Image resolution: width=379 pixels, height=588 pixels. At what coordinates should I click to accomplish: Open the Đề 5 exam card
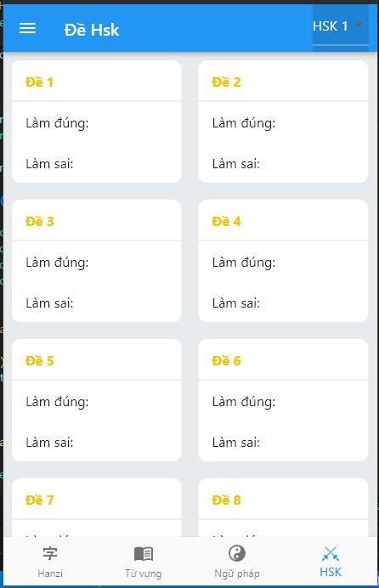point(97,400)
